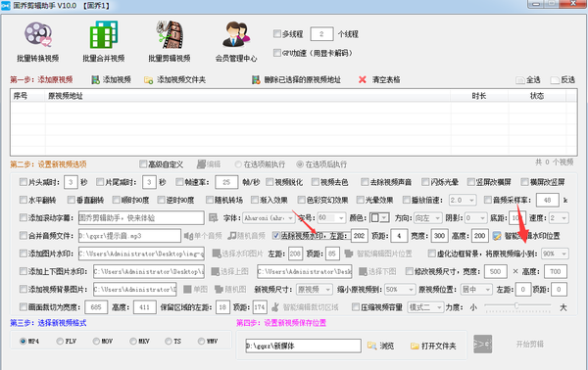This screenshot has height=370, width=588.
Task: Click 智能编辑图片位置
Action: [x=378, y=254]
